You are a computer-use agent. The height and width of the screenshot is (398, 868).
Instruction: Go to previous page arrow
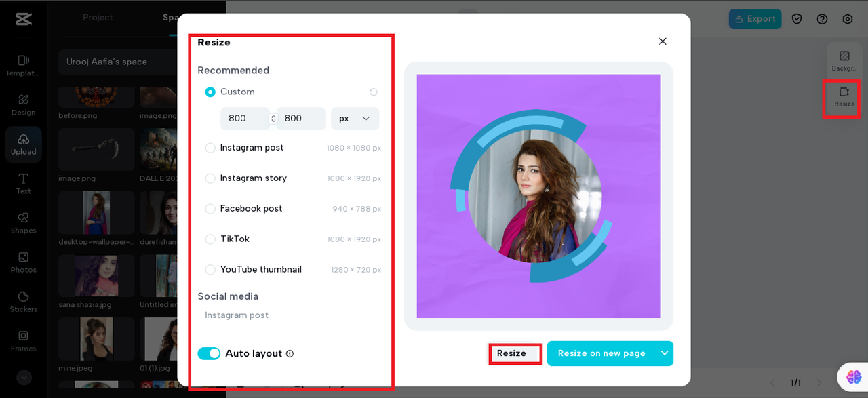click(772, 383)
